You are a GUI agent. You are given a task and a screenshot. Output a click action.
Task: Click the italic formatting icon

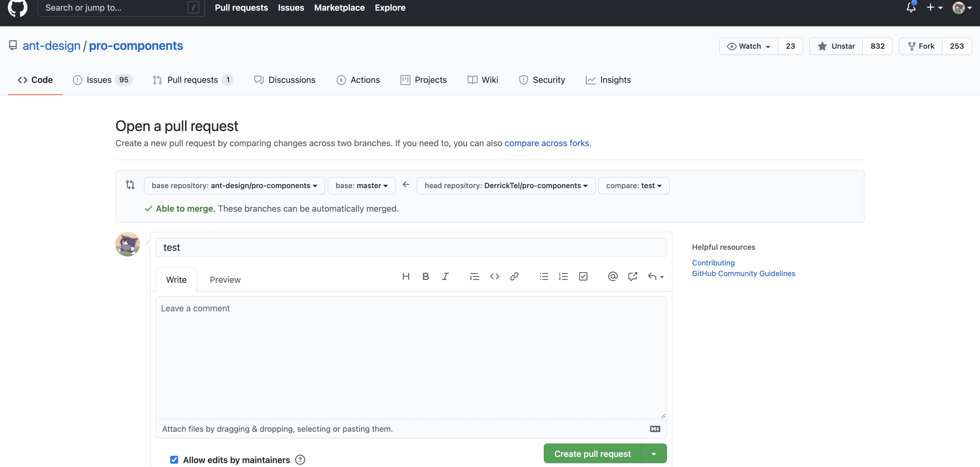click(x=445, y=276)
